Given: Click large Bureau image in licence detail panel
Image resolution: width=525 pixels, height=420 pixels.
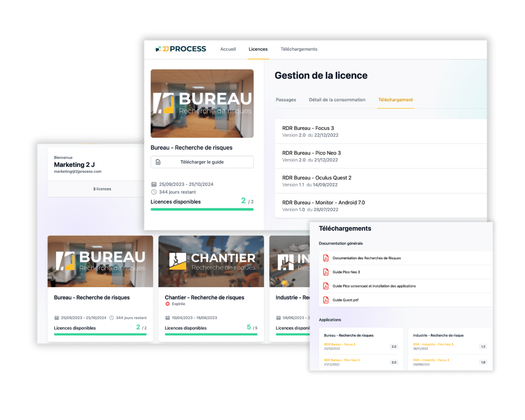Looking at the screenshot, I should tap(202, 104).
